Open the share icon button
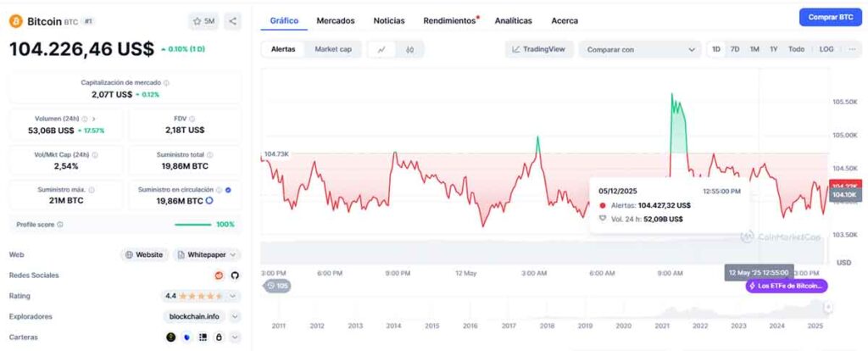 (x=233, y=21)
